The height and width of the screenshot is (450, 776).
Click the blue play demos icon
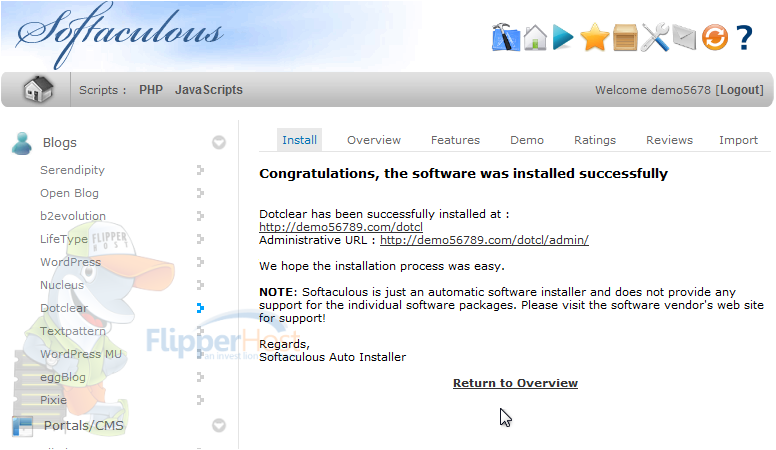tap(563, 38)
